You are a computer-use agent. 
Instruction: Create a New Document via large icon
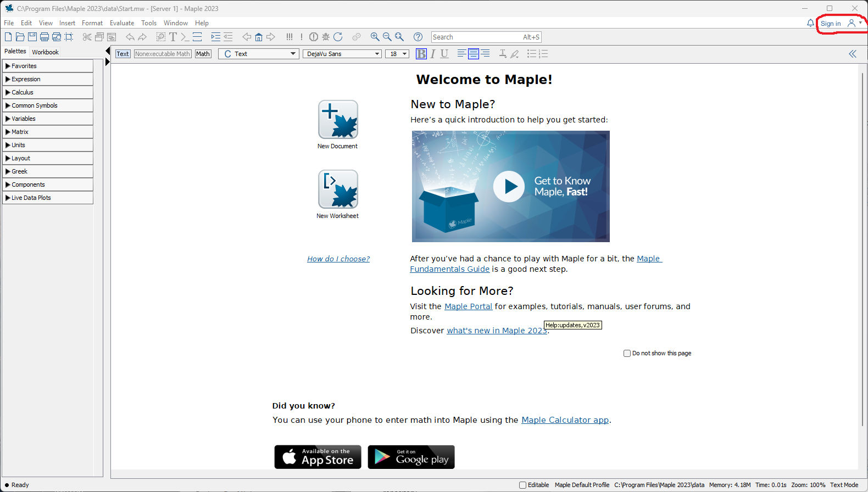(338, 120)
